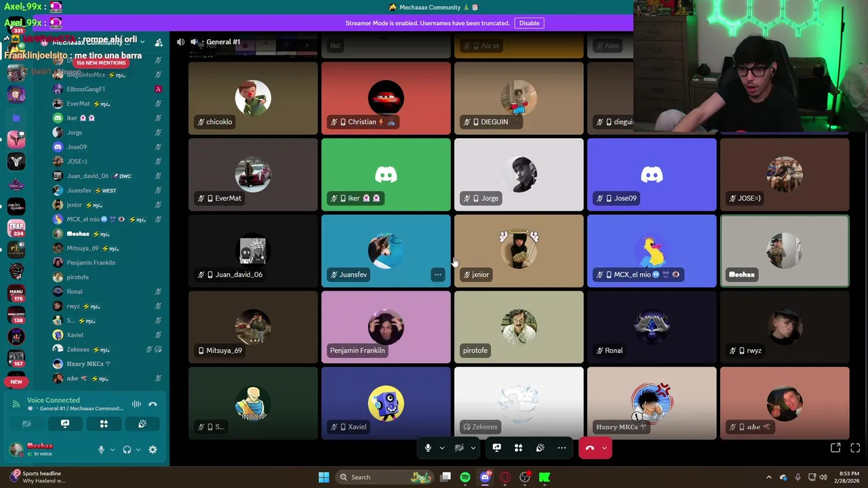Open User Settings gear icon
Image resolution: width=868 pixels, height=488 pixels.
click(153, 449)
